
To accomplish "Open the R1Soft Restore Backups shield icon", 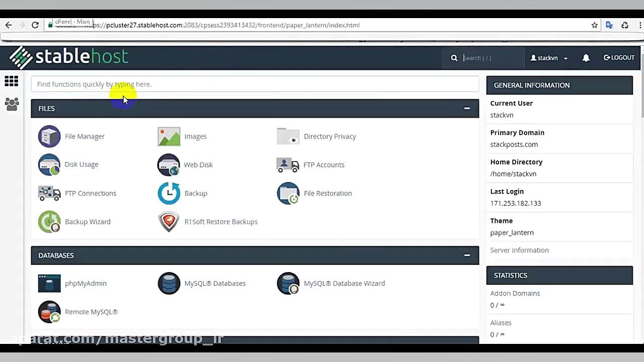I will (169, 222).
